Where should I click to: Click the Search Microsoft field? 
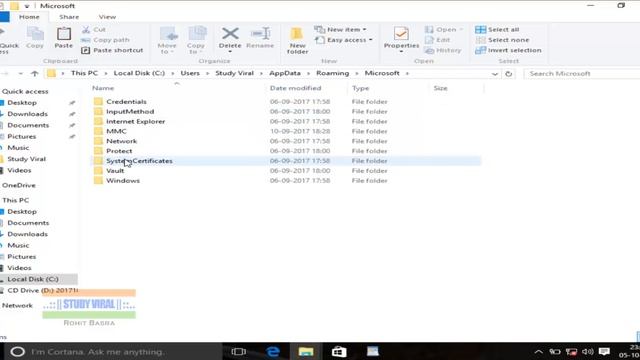point(582,73)
